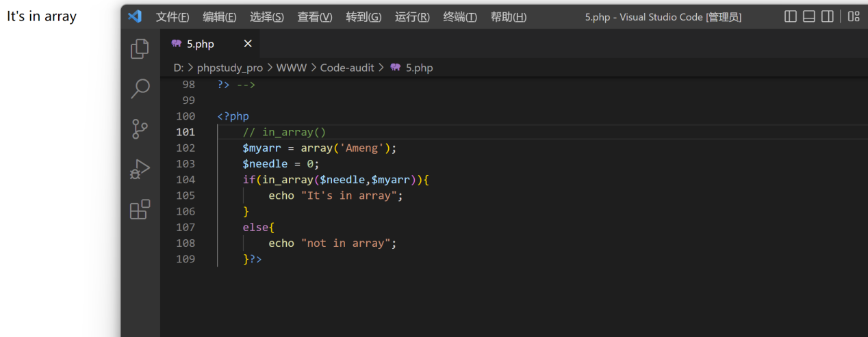Open the 帮助(H) menu
Image resolution: width=868 pixels, height=337 pixels.
tap(509, 17)
